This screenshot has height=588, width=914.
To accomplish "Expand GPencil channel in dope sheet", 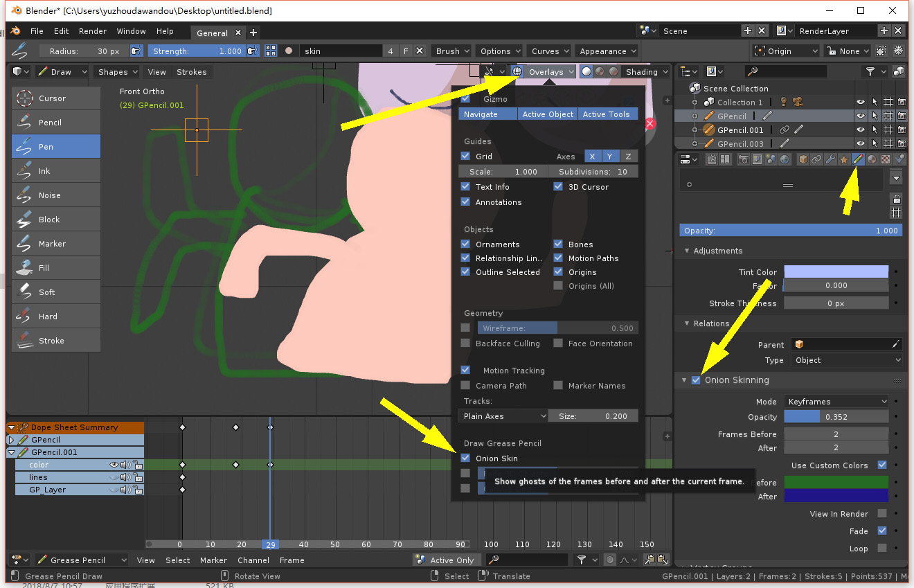I will (x=11, y=440).
